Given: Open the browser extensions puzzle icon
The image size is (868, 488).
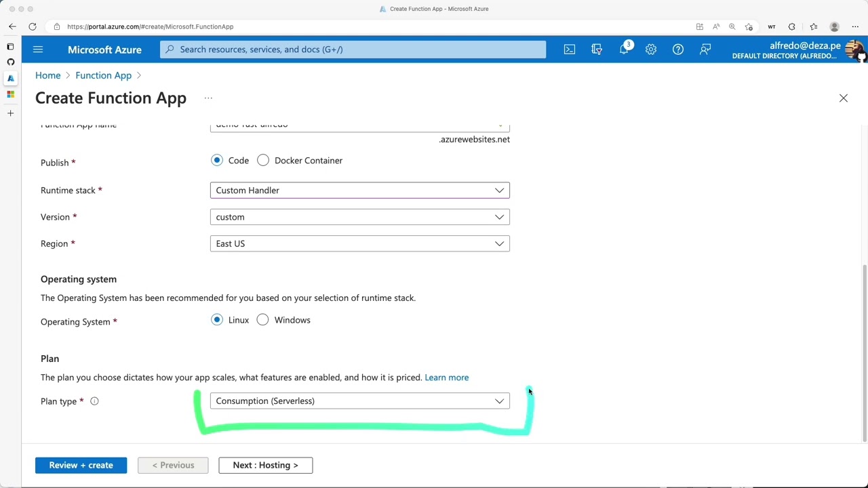Looking at the screenshot, I should pos(792,26).
